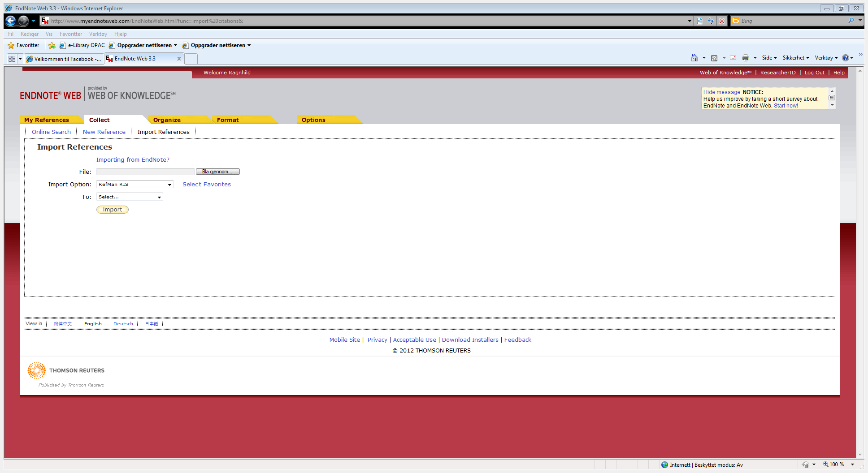
Task: Click the Bla gjennom browse button
Action: [x=218, y=172]
